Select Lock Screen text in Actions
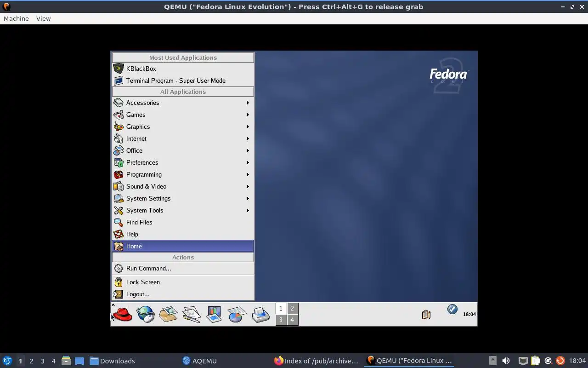 click(143, 282)
